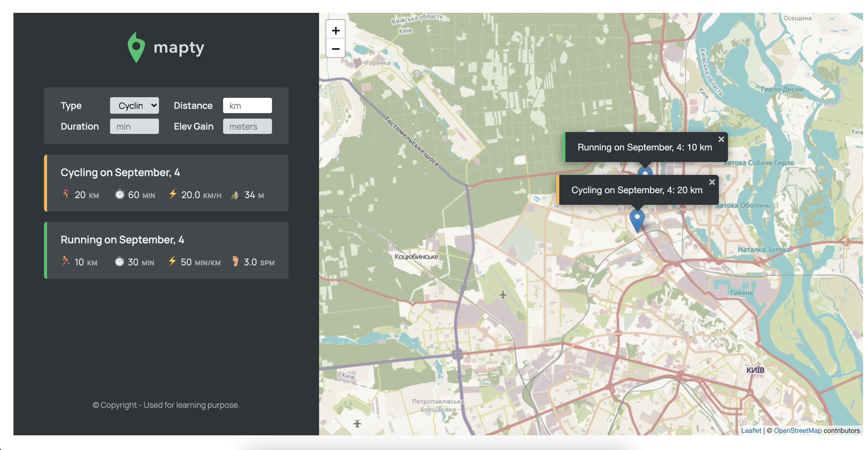
Task: Click the Гавань label on map
Action: coord(742,293)
